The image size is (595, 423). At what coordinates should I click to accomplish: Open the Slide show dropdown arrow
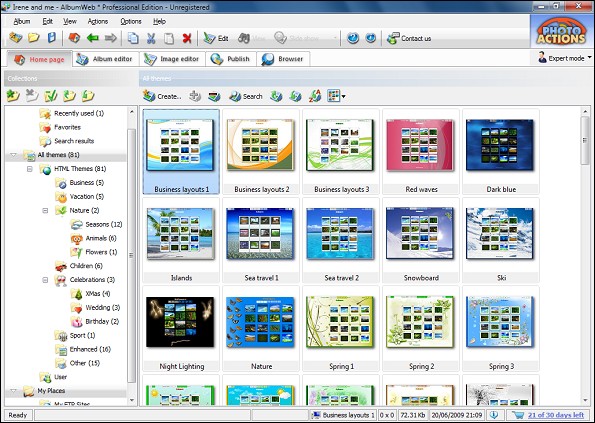click(335, 38)
